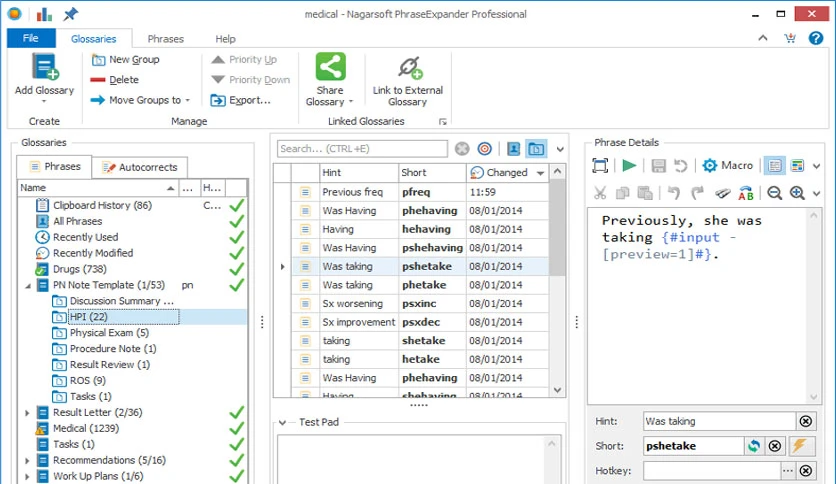
Task: Save phrase with the disk icon
Action: click(x=658, y=166)
